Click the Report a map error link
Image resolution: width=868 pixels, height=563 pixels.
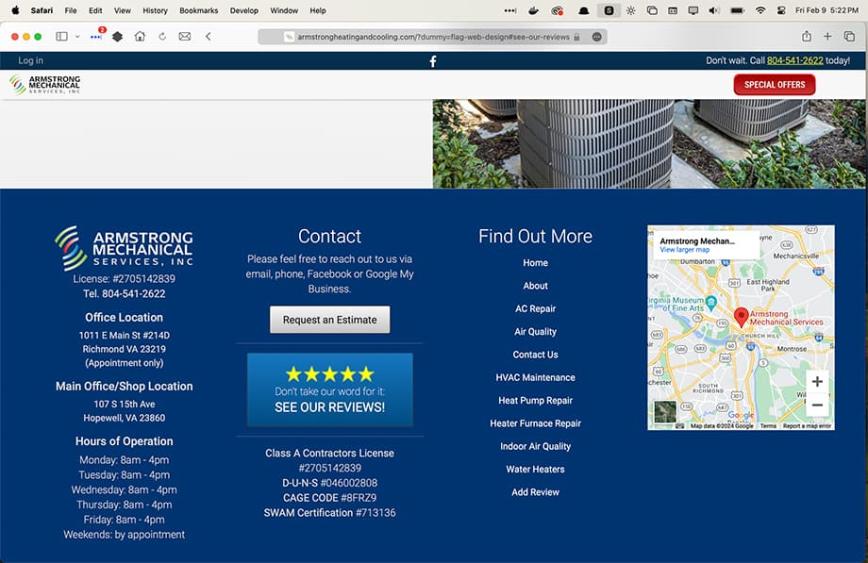pyautogui.click(x=807, y=426)
